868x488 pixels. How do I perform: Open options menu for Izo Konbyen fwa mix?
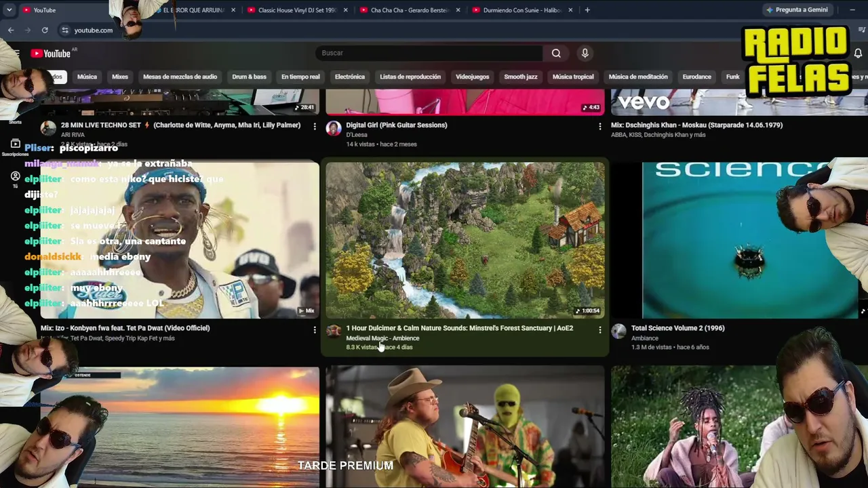[315, 329]
